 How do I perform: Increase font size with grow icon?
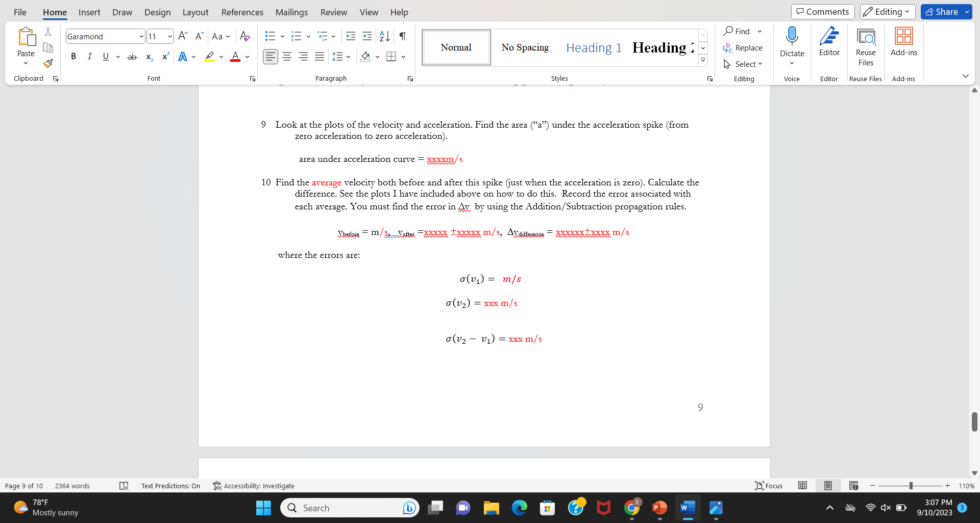[183, 36]
